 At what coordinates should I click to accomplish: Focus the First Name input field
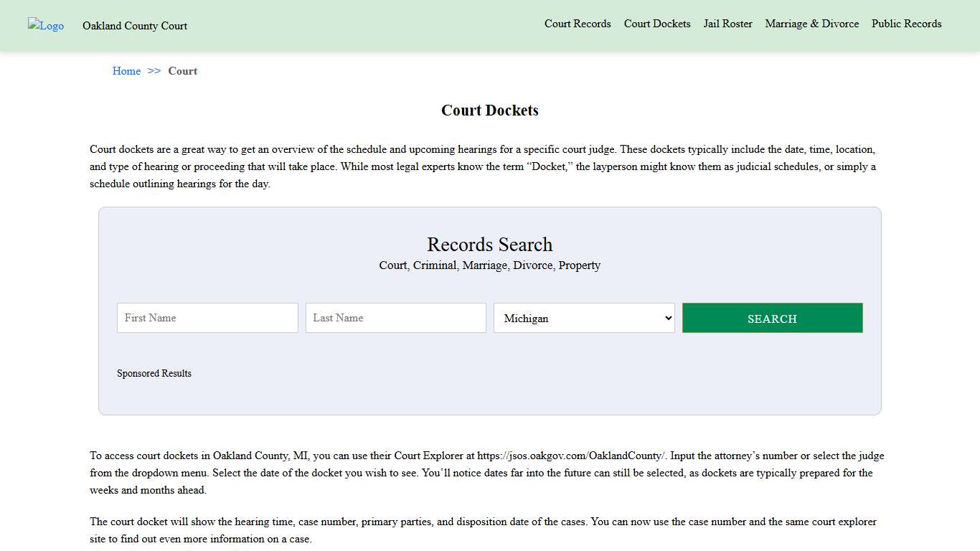[x=207, y=318]
